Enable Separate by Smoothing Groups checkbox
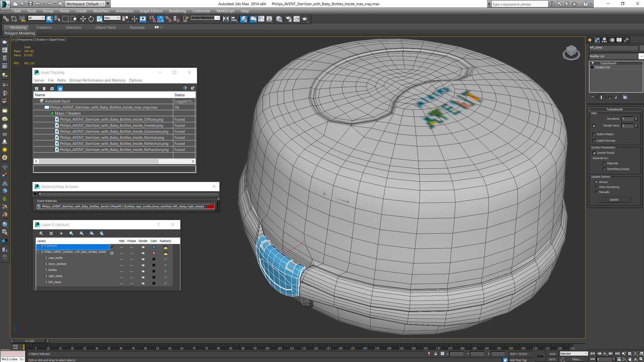This screenshot has width=644, height=362. tap(604, 169)
